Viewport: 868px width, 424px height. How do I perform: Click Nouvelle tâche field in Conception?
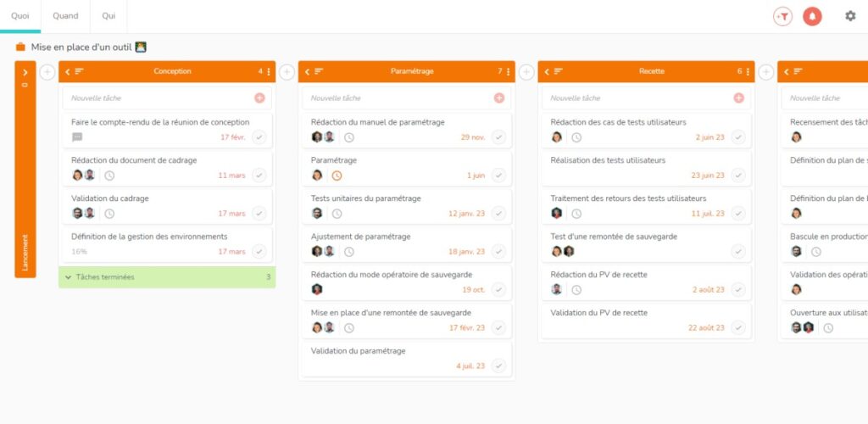coord(167,98)
